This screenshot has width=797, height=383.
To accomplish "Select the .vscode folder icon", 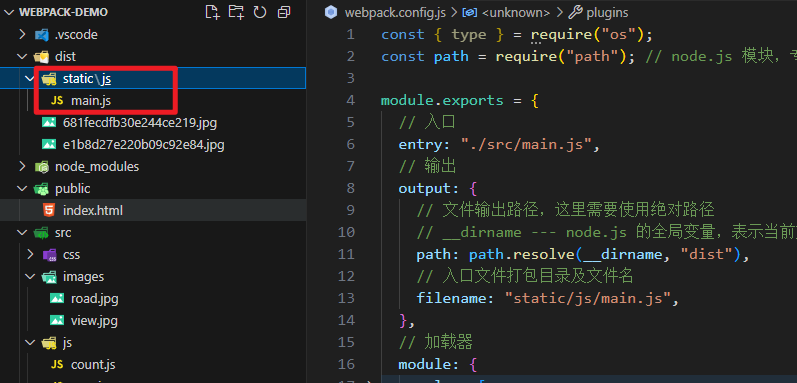I will (x=41, y=35).
